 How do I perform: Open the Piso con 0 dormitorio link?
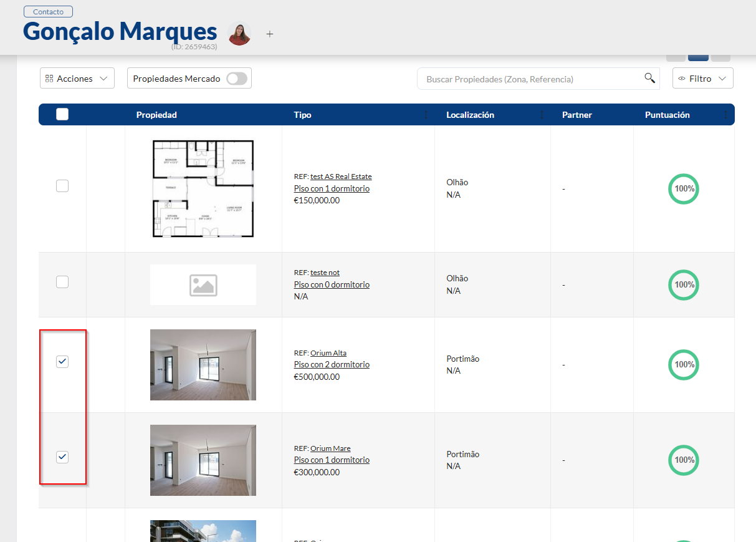pos(332,284)
